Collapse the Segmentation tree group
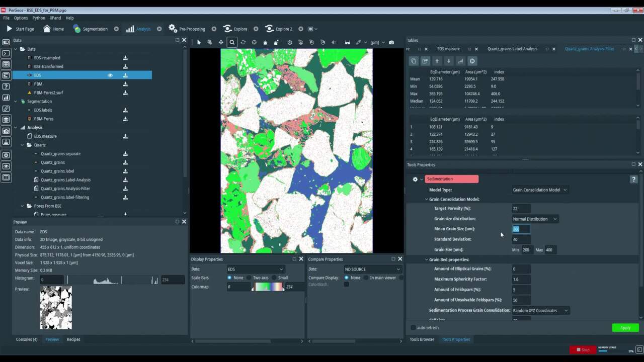The image size is (644, 362). click(x=16, y=102)
